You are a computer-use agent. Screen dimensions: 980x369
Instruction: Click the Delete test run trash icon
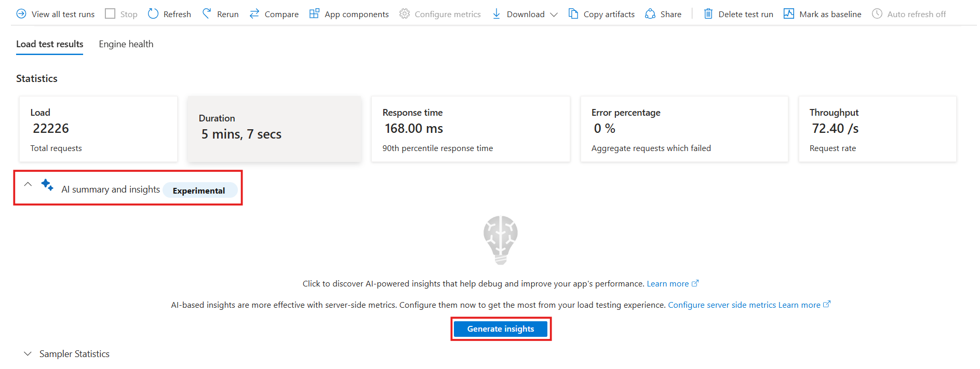point(708,14)
